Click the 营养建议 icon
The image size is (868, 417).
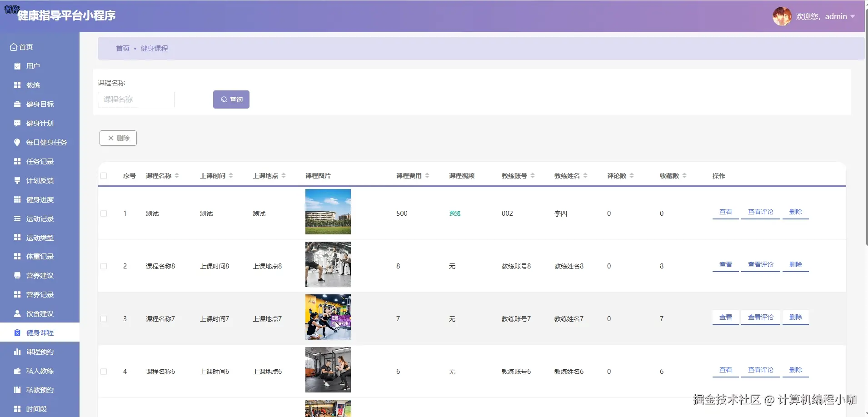[x=17, y=276]
